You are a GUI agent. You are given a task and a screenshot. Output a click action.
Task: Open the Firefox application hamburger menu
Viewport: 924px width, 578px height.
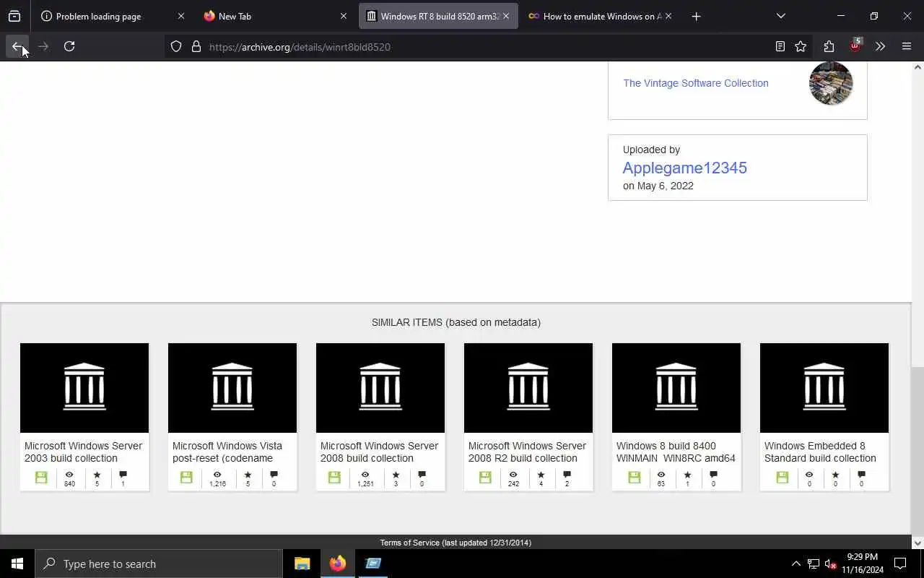(907, 47)
